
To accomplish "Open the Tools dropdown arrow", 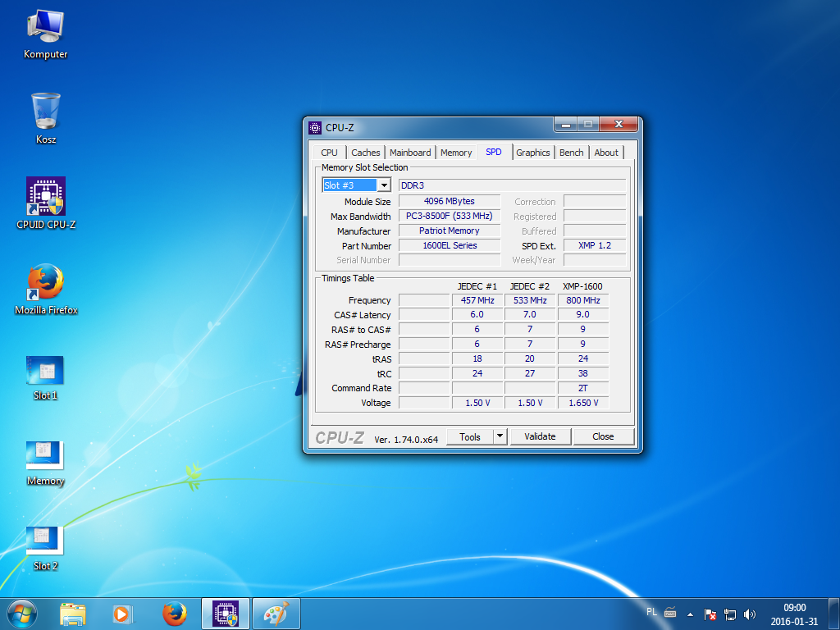I will (500, 436).
